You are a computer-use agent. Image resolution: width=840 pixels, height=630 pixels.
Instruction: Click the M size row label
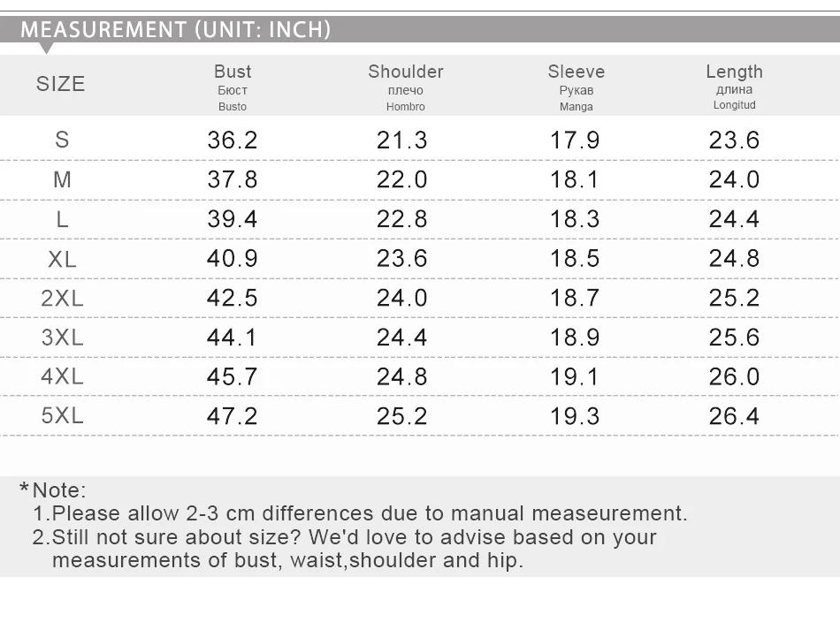tap(62, 179)
